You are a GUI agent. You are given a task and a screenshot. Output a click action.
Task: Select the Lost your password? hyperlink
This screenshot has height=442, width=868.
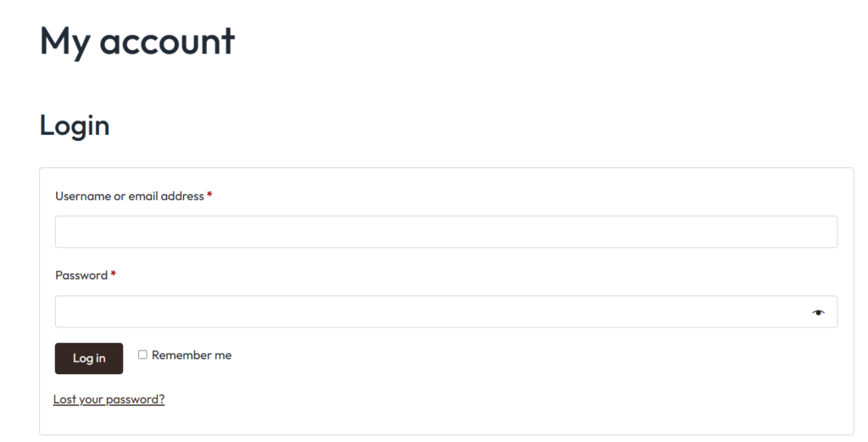coord(108,399)
